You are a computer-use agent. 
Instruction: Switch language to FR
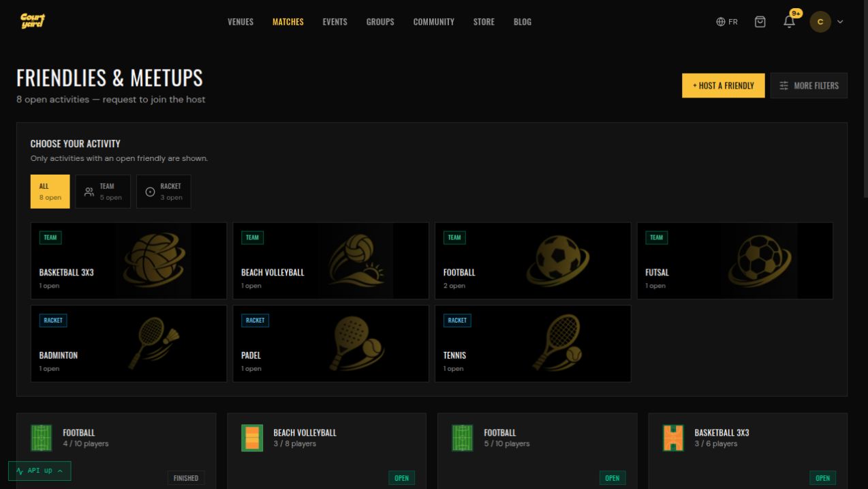pos(727,22)
